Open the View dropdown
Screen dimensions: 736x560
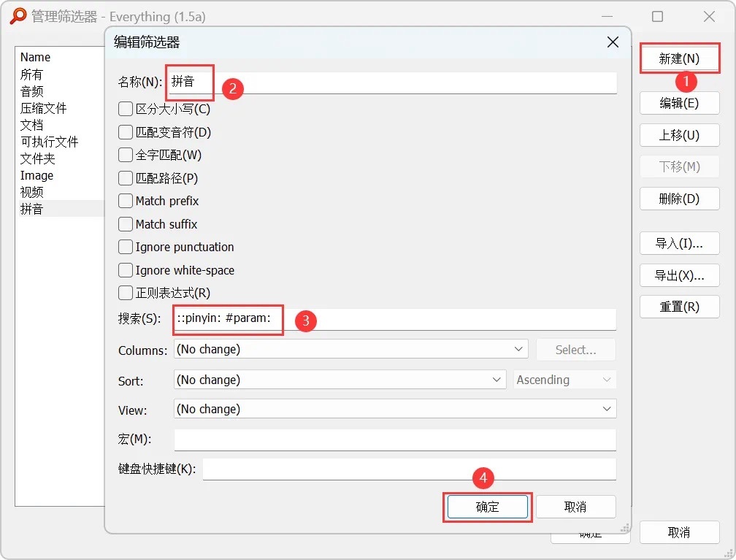pos(395,409)
